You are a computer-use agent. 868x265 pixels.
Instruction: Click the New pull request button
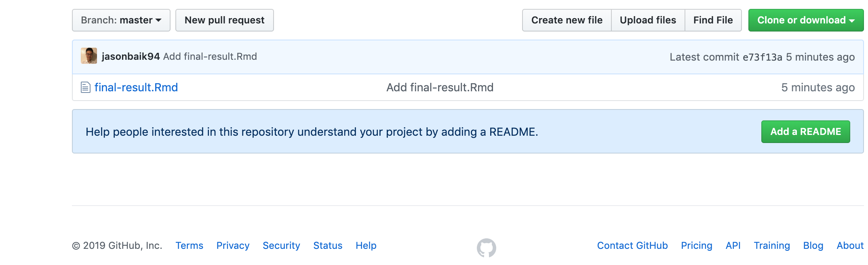click(x=225, y=20)
